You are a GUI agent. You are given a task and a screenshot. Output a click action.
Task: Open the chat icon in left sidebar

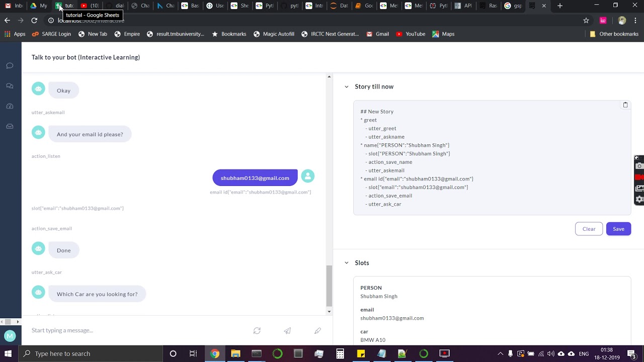point(10,66)
